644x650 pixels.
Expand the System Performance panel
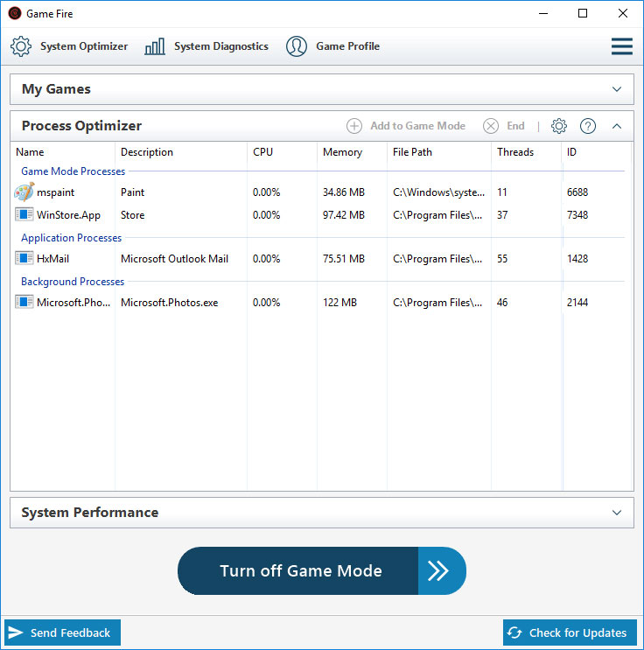617,513
